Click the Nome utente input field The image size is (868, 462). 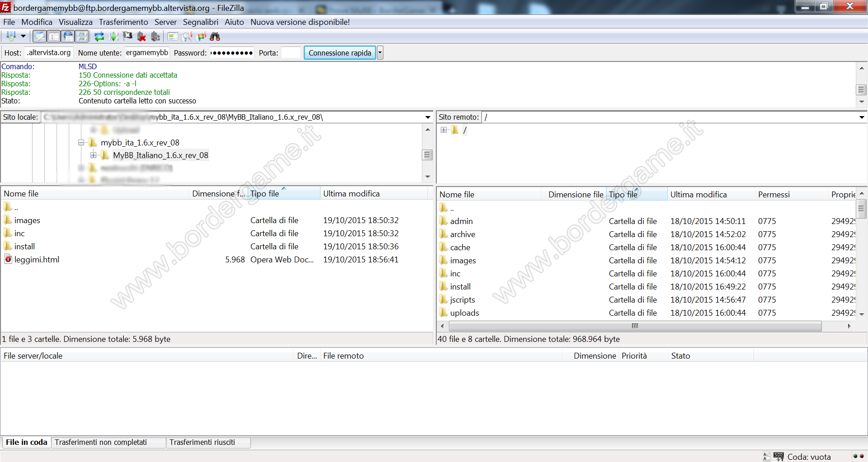pyautogui.click(x=147, y=53)
